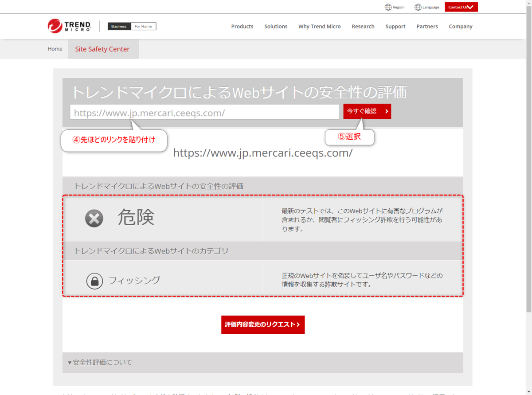Open the Region globe selector
Viewport: 532px width, 395px height.
tap(395, 7)
